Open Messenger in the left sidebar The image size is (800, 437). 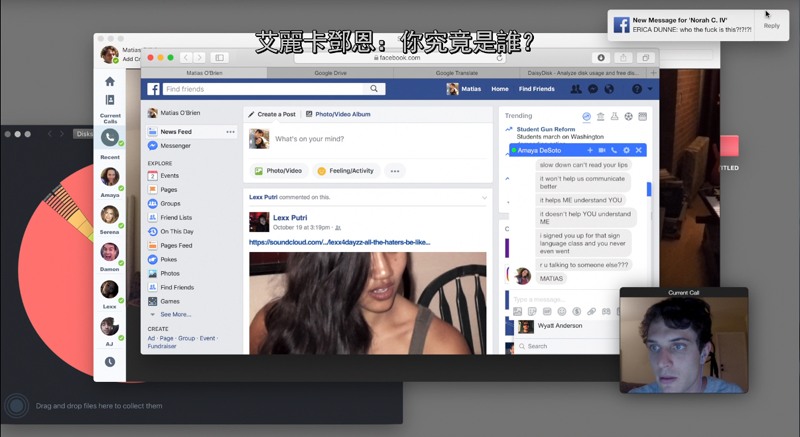click(175, 146)
